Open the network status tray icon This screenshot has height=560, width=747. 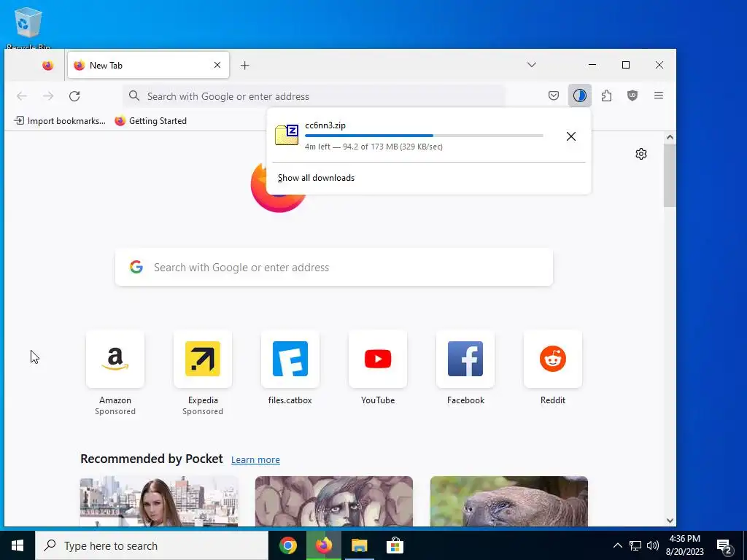[635, 545]
